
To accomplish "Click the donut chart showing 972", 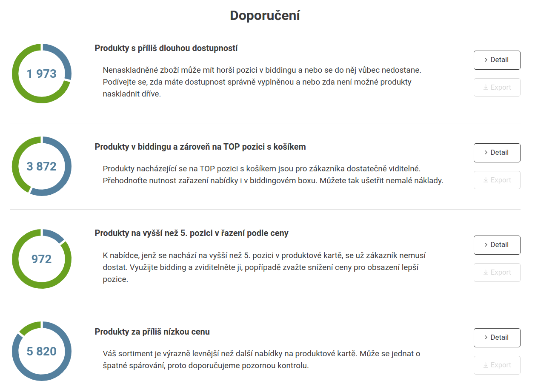I will [42, 259].
